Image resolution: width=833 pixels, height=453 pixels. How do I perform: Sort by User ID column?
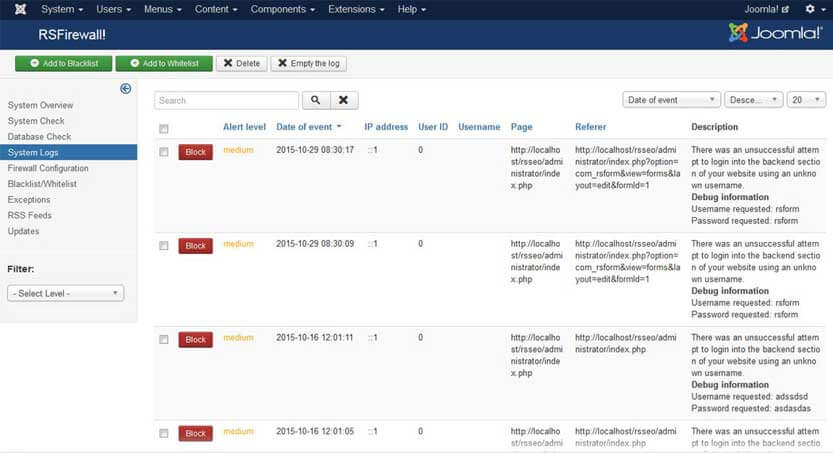pyautogui.click(x=433, y=127)
